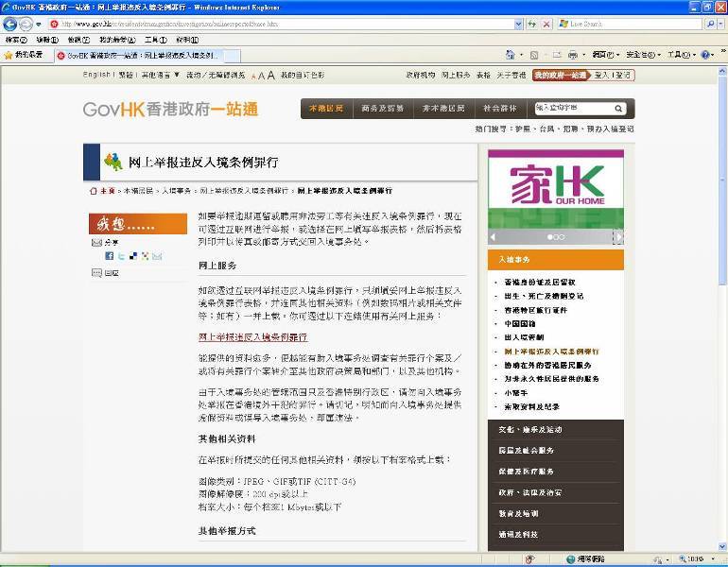The width and height of the screenshot is (728, 567).
Task: Click the 中国国籍 link in sidebar
Action: pos(522,323)
